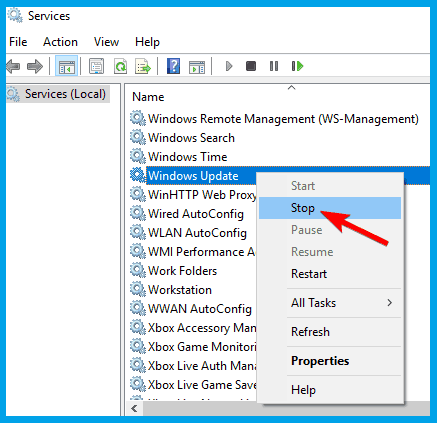Open the Help menu in the menu bar
The image size is (437, 423).
(x=147, y=42)
